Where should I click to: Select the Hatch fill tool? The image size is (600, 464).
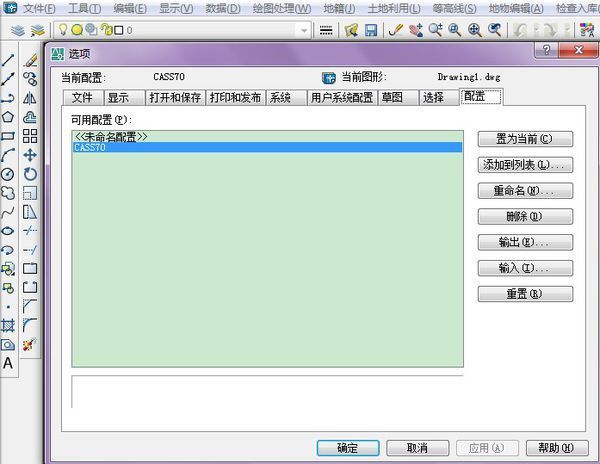pos(8,326)
